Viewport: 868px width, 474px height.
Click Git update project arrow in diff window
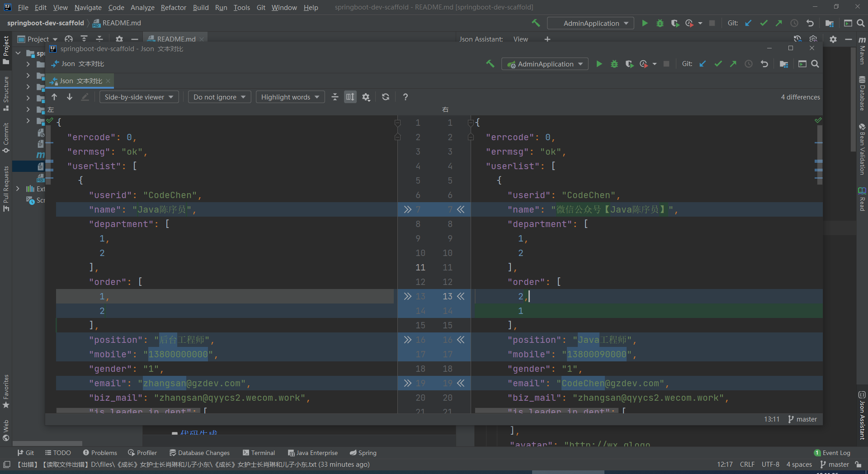703,64
